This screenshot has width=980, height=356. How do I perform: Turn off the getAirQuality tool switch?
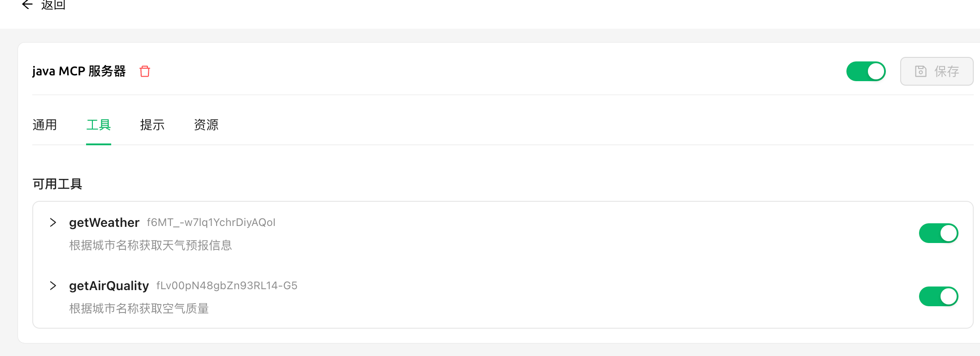pyautogui.click(x=938, y=296)
